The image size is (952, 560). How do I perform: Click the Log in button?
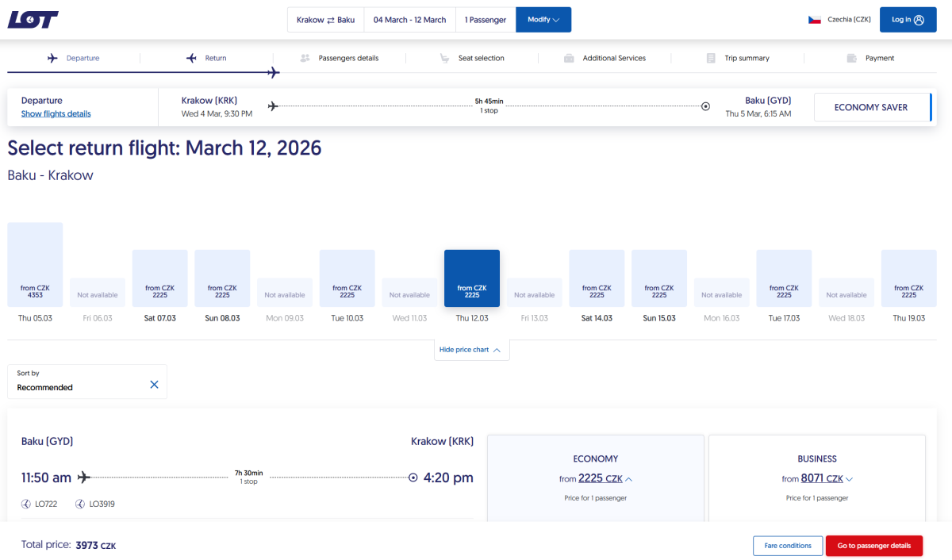(x=908, y=20)
